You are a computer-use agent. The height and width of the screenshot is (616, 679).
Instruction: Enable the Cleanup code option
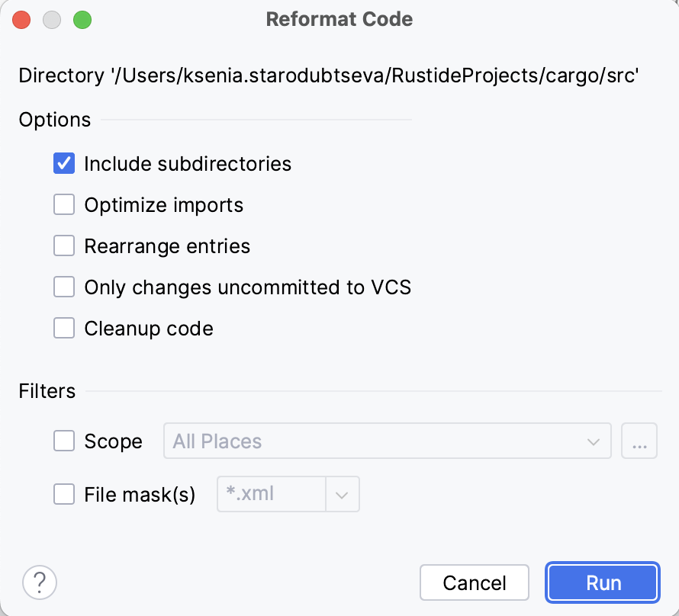pyautogui.click(x=64, y=328)
